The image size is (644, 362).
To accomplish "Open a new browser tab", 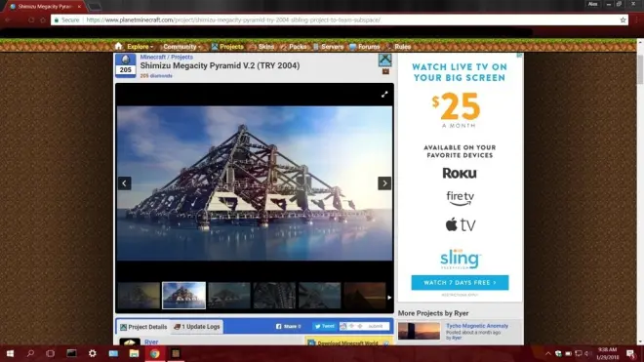I will (95, 7).
